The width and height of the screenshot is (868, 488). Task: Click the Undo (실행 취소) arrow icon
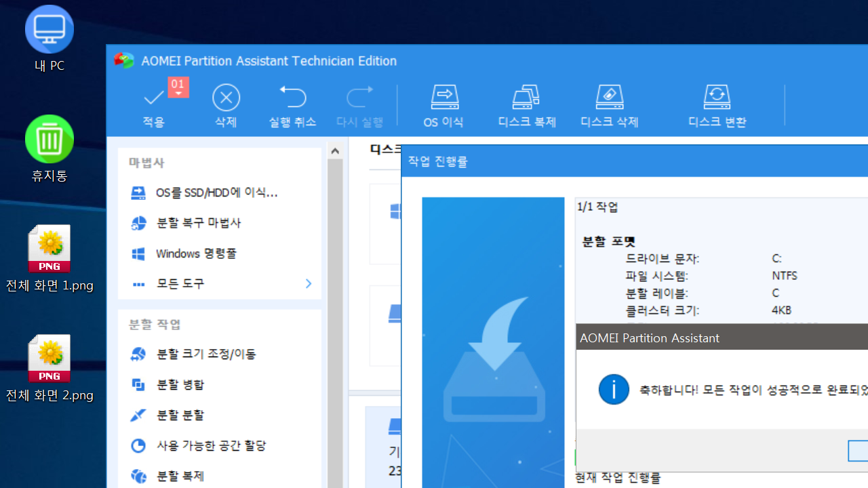coord(293,98)
